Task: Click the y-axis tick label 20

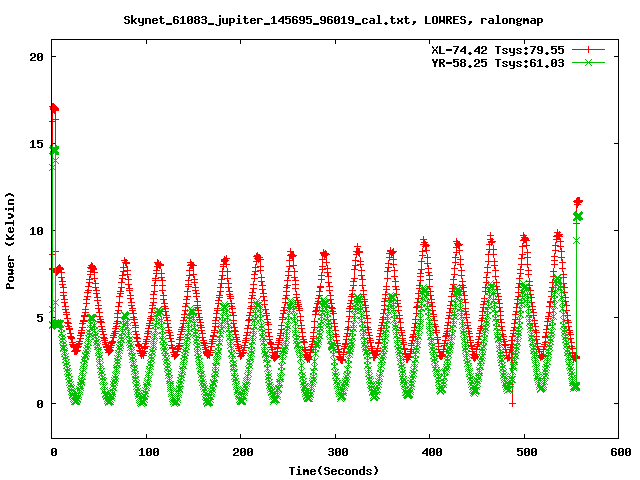Action: click(x=36, y=57)
